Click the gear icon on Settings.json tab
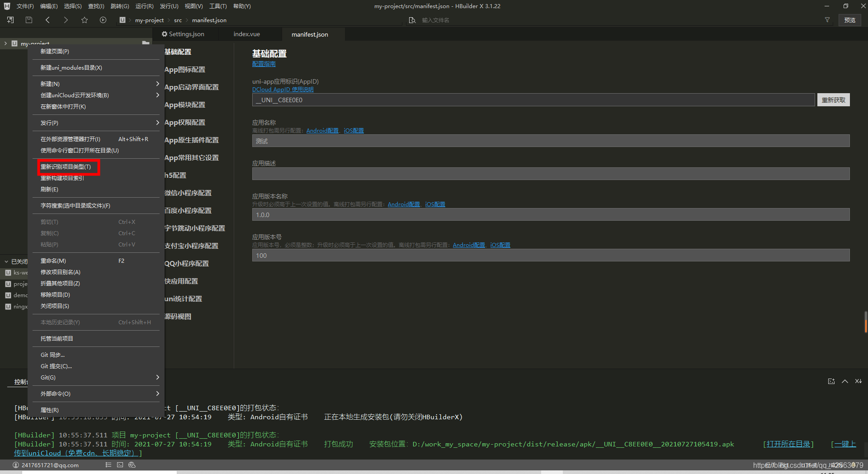 pyautogui.click(x=165, y=34)
